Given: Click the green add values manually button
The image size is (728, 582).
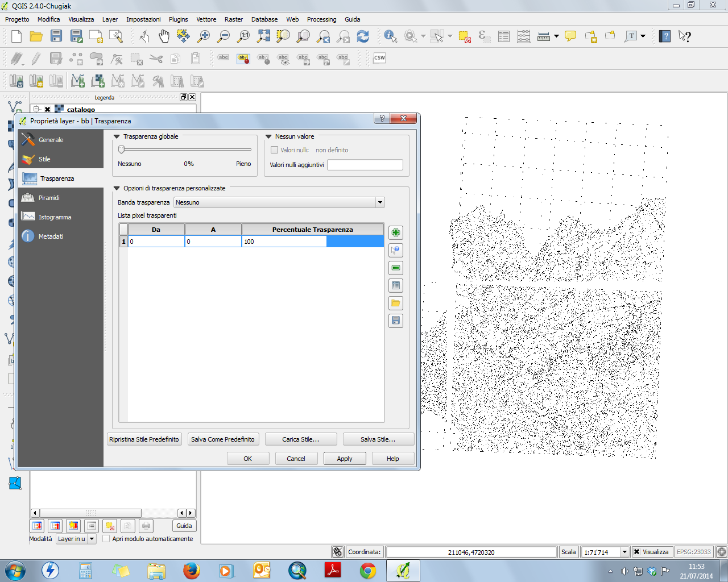Looking at the screenshot, I should (x=396, y=232).
